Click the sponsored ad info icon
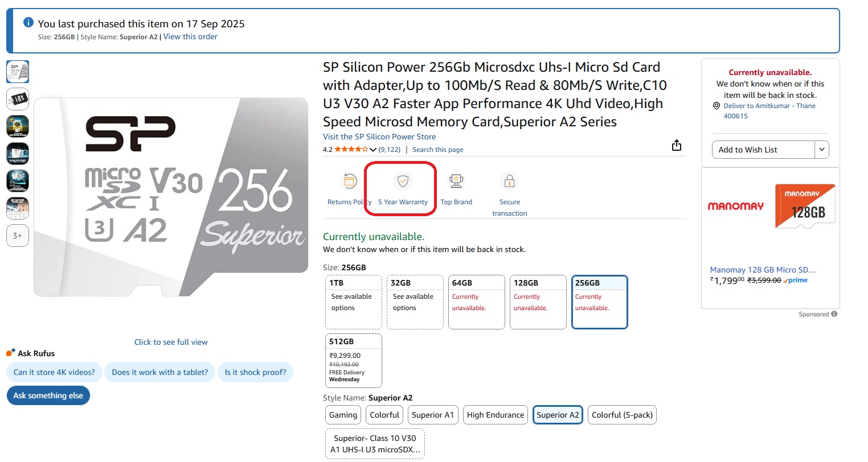 (834, 314)
